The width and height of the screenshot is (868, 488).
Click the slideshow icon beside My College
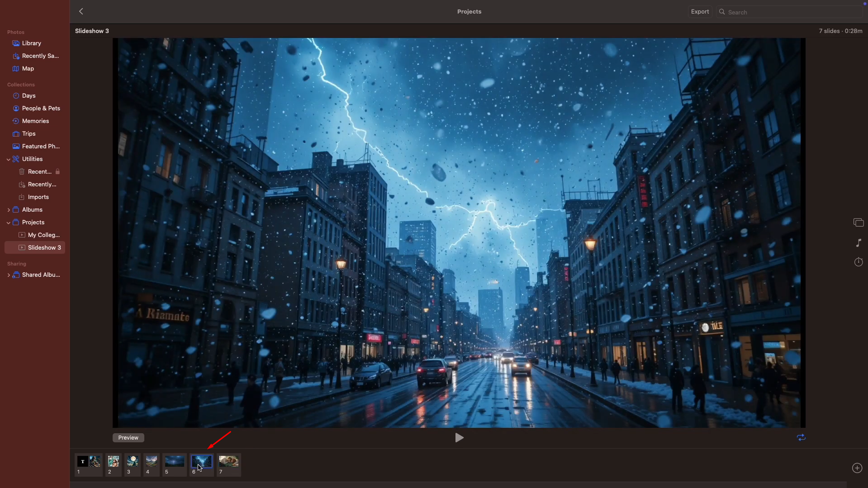point(22,235)
